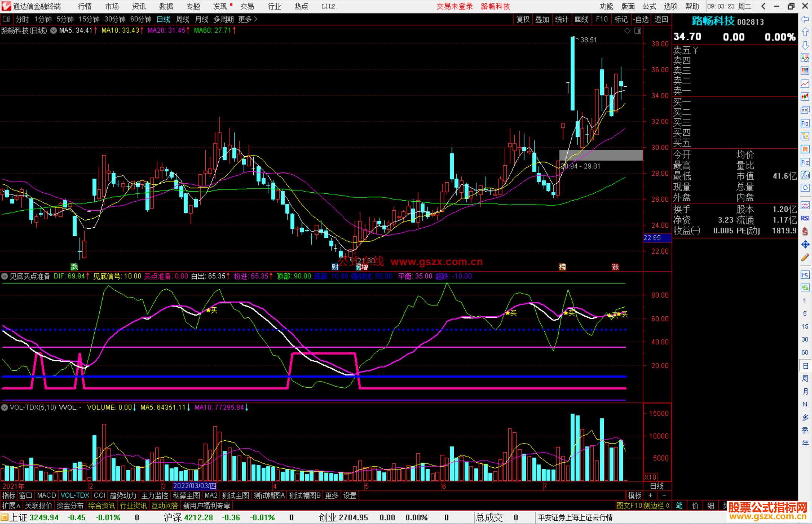
Task: Click the diamond icon at chart top-right
Action: pyautogui.click(x=627, y=31)
